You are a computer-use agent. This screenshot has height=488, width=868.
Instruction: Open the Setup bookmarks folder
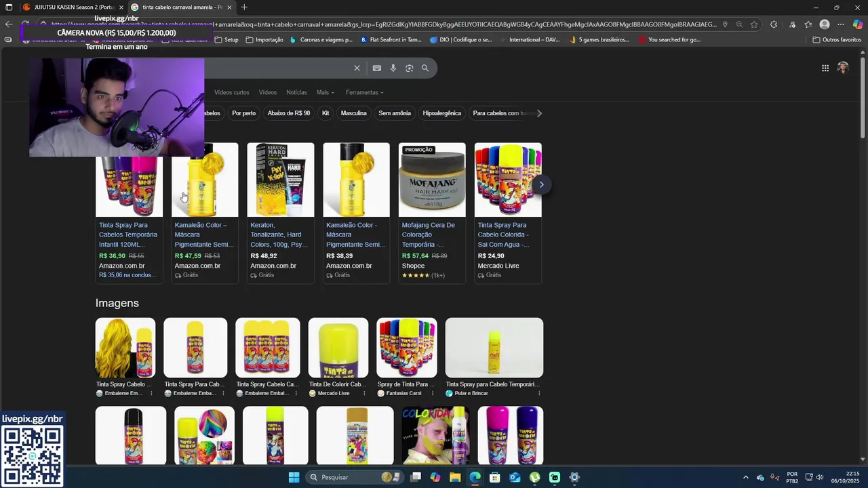pos(226,39)
